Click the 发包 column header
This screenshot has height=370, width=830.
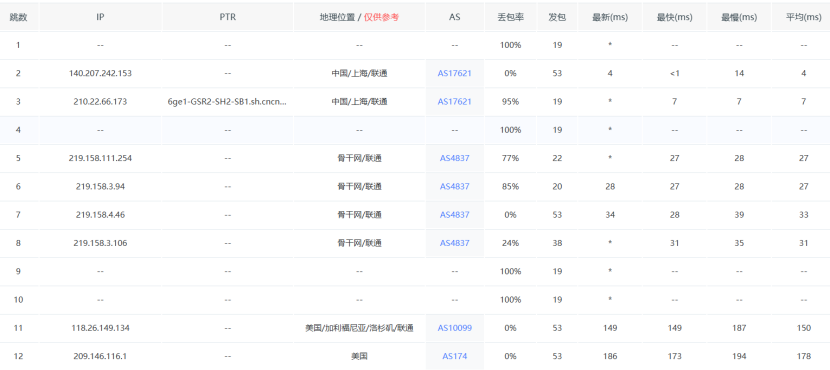pyautogui.click(x=557, y=17)
